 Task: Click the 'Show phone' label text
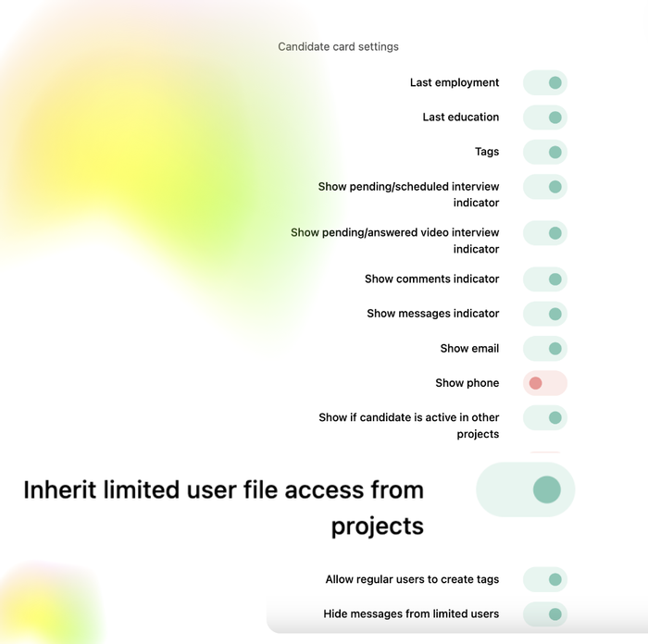pyautogui.click(x=467, y=383)
